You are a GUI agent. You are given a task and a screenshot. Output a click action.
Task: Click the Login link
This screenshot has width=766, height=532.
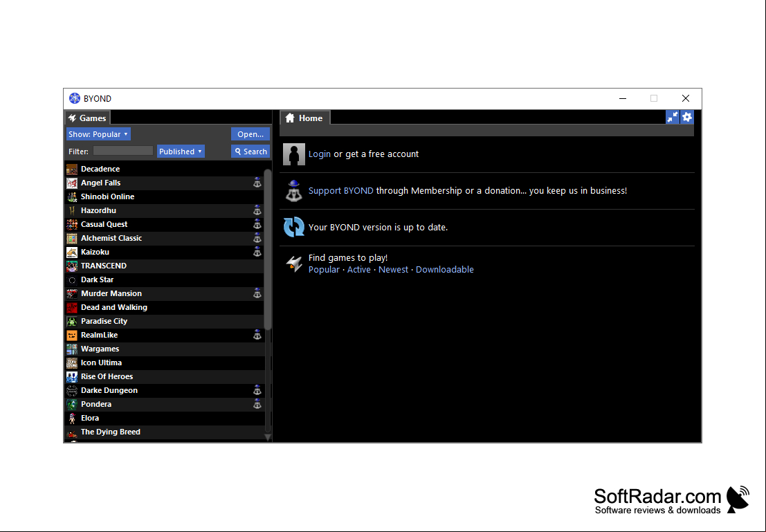pyautogui.click(x=320, y=154)
